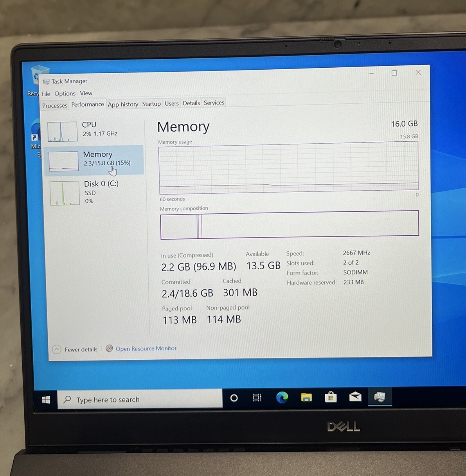Open File Explorer from the taskbar
This screenshot has width=466, height=476.
[x=306, y=397]
